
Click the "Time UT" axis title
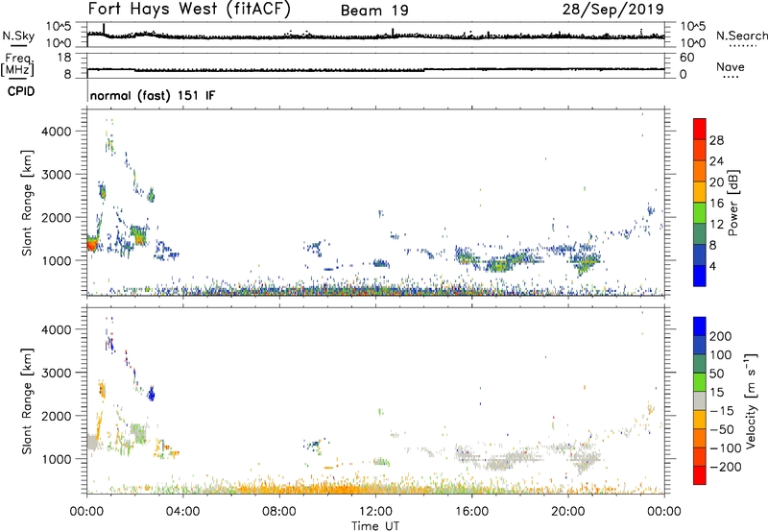[x=375, y=526]
